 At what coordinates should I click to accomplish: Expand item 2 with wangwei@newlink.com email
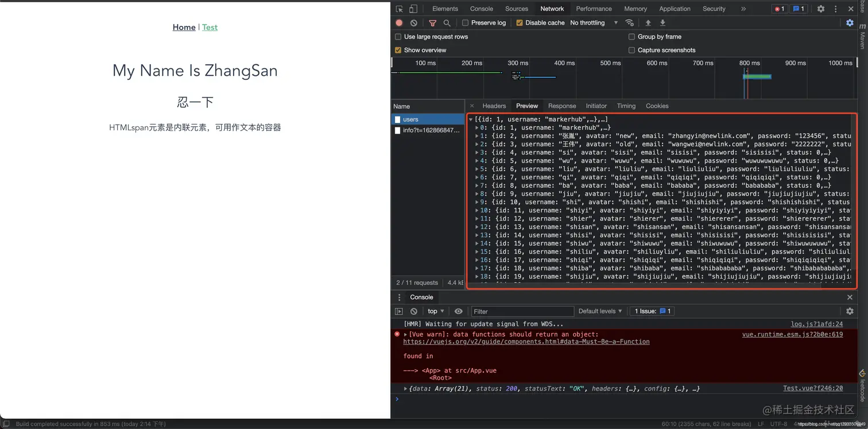tap(476, 144)
